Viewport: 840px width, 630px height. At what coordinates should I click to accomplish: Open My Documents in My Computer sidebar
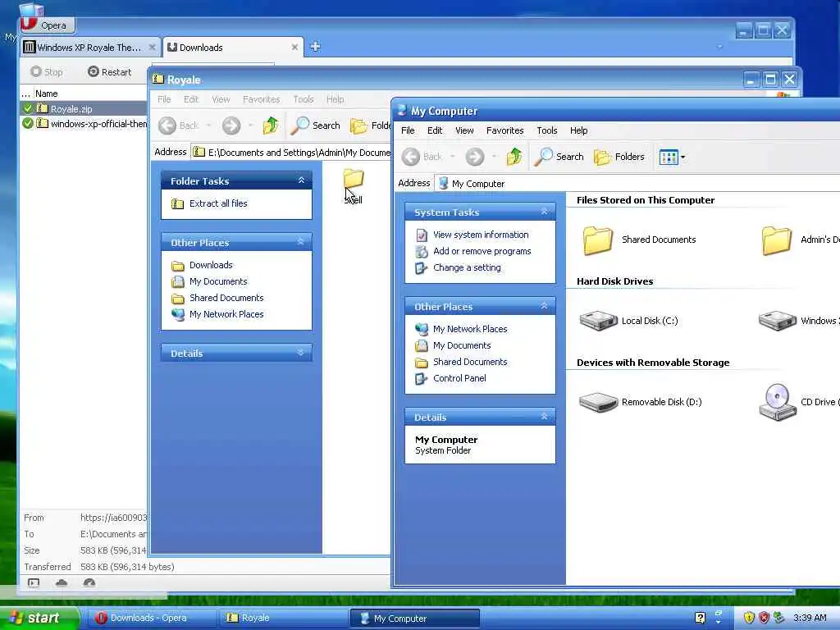pos(462,345)
